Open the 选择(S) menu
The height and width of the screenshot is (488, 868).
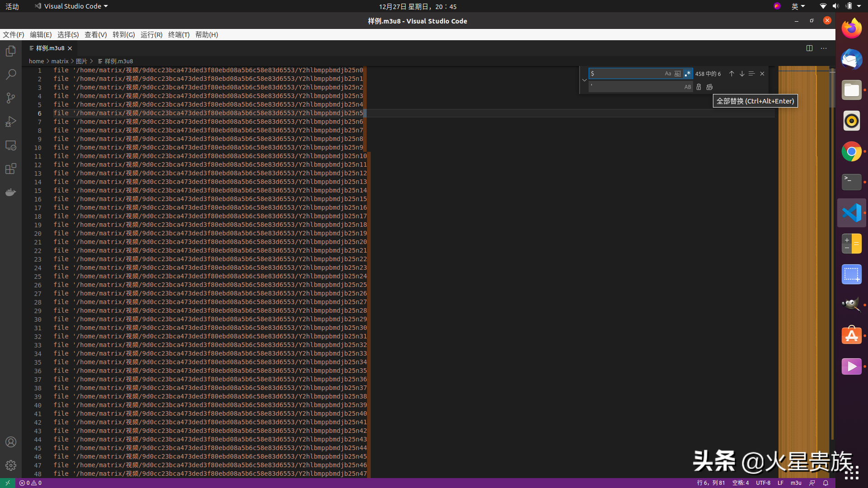click(68, 35)
